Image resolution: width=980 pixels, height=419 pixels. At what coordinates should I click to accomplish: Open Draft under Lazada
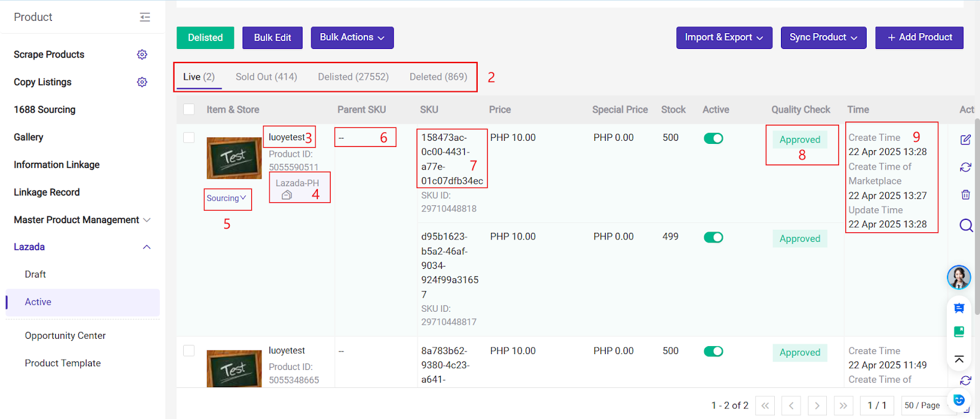click(36, 274)
